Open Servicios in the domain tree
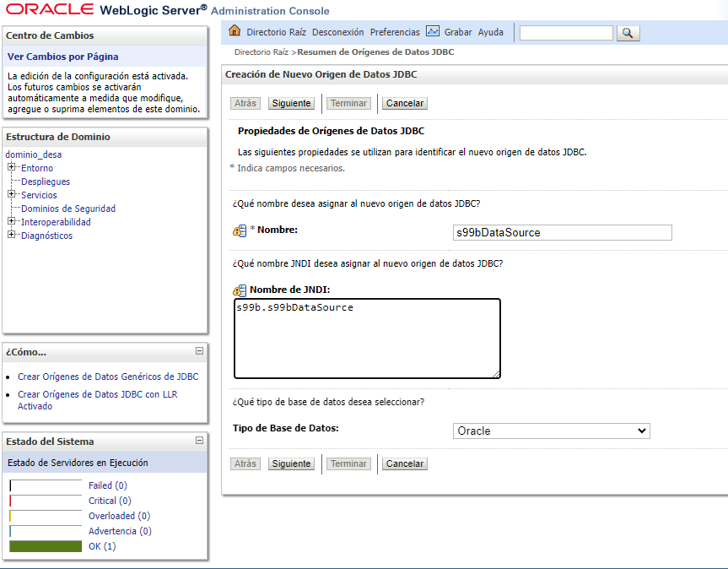This screenshot has width=728, height=569. tap(39, 195)
